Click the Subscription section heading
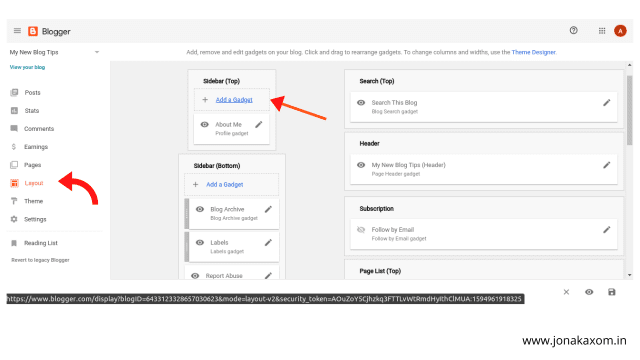The image size is (640, 360). [376, 209]
